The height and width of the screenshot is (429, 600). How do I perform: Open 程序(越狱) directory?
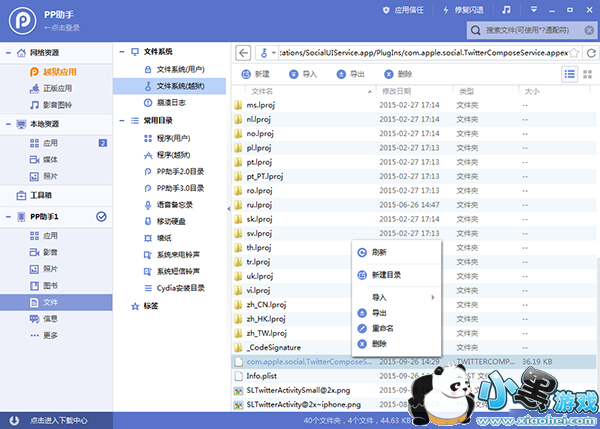[x=169, y=155]
